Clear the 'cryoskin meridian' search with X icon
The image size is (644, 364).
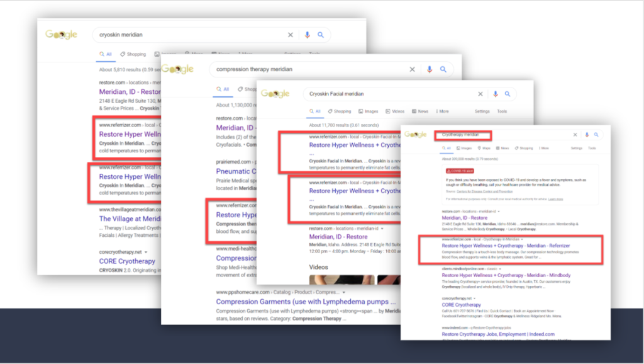[291, 35]
